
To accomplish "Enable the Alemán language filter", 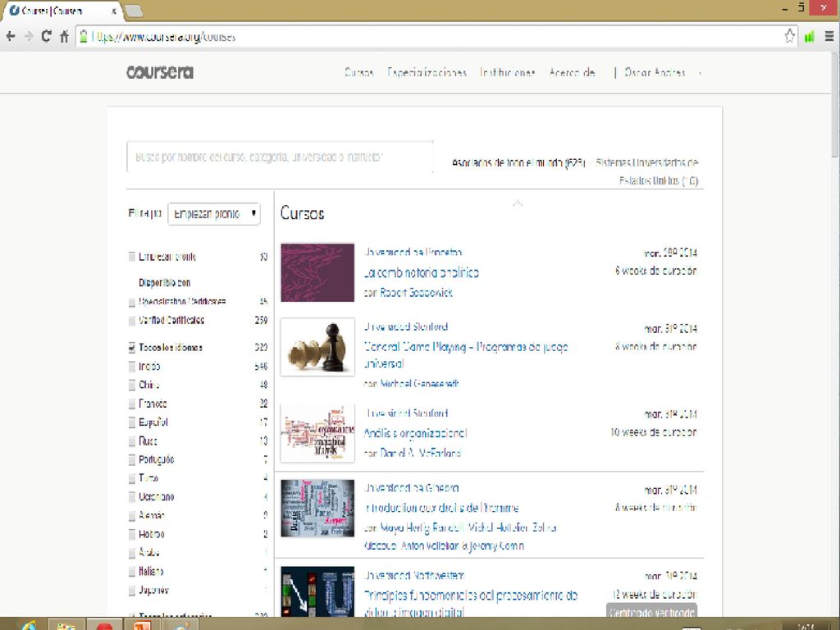I will [x=132, y=516].
